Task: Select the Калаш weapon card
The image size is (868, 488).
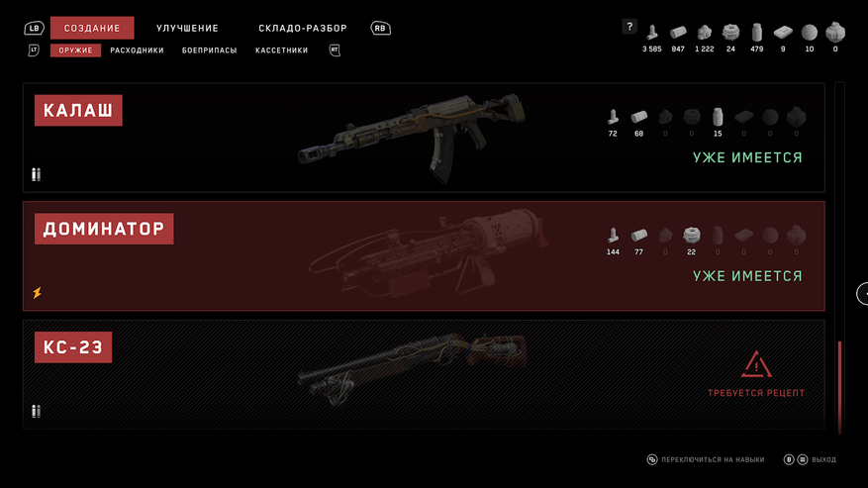Action: click(424, 138)
